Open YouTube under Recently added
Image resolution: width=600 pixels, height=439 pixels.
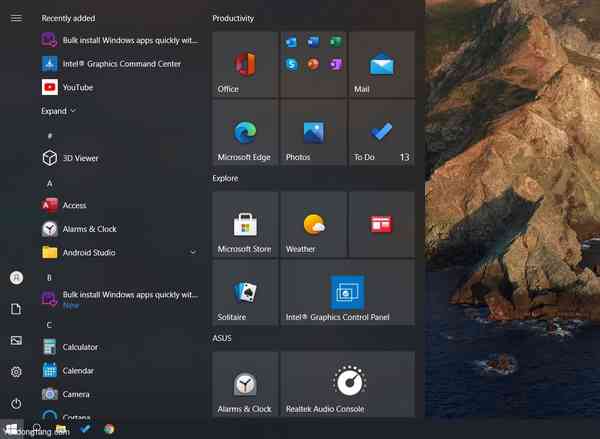click(x=121, y=87)
